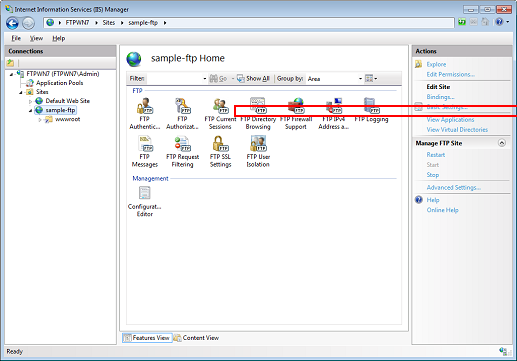Image resolution: width=517 pixels, height=361 pixels.
Task: Collapse the Manage FTP Site section
Action: (x=502, y=143)
